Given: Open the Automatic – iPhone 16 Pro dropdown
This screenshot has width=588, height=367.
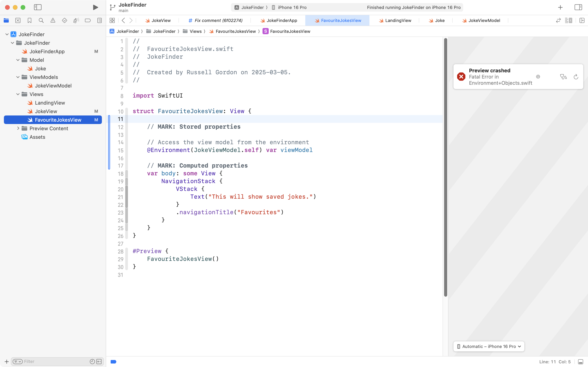Looking at the screenshot, I should click(x=489, y=346).
